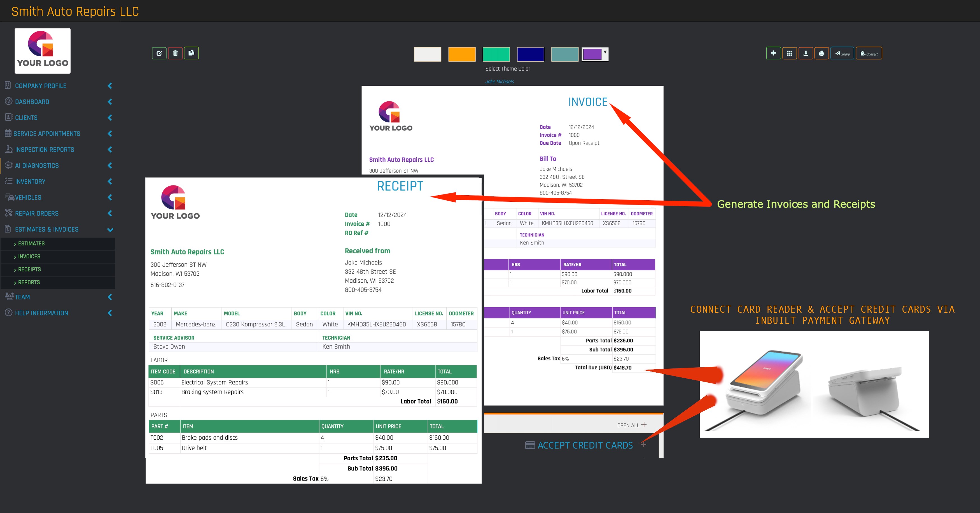Screen dimensions: 980x513
Task: Click the card reader product image
Action: tap(814, 384)
